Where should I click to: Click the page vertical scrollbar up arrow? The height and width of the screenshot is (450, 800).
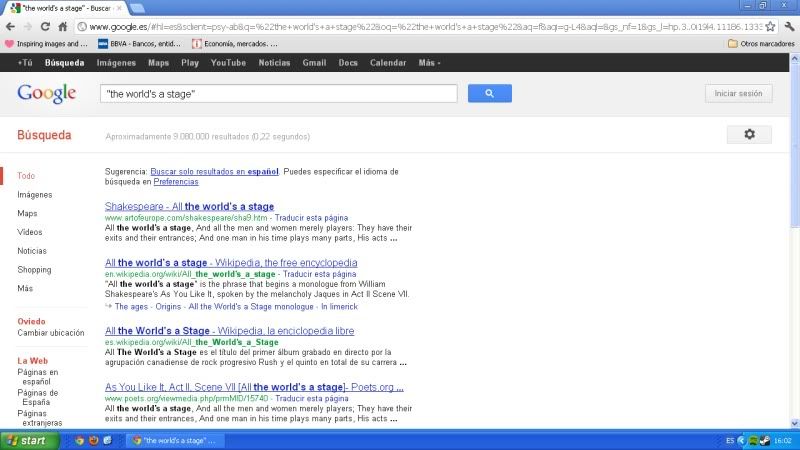pos(794,58)
